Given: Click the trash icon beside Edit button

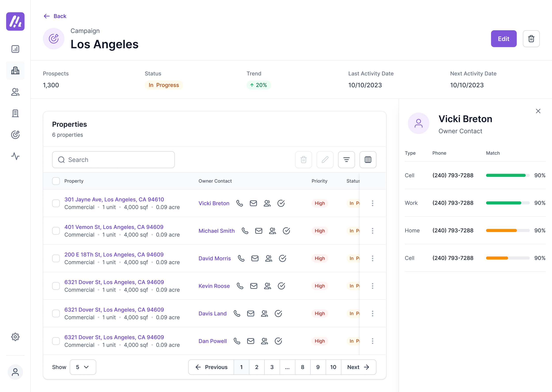Looking at the screenshot, I should tap(531, 39).
